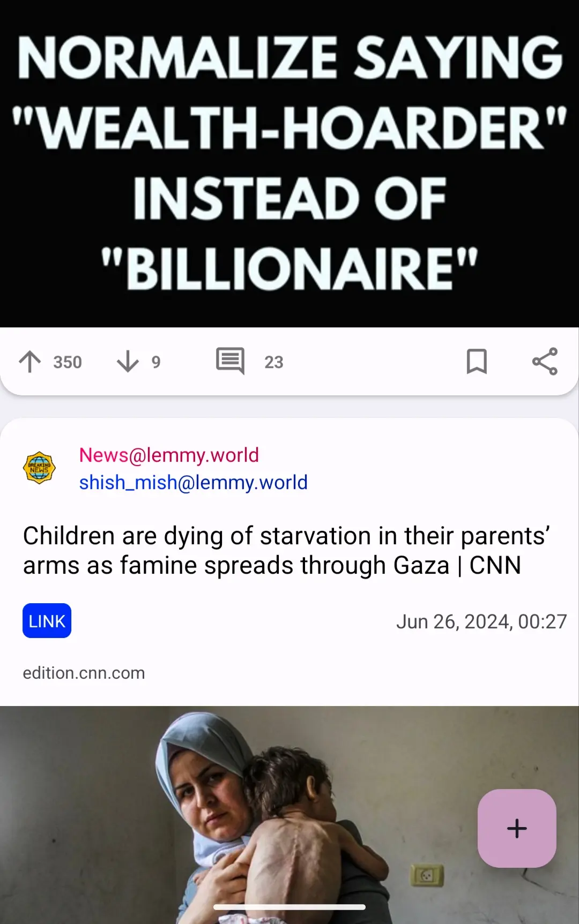Screen dimensions: 579x924
Task: Downvote the wealth-hoarder post
Action: coord(128,362)
